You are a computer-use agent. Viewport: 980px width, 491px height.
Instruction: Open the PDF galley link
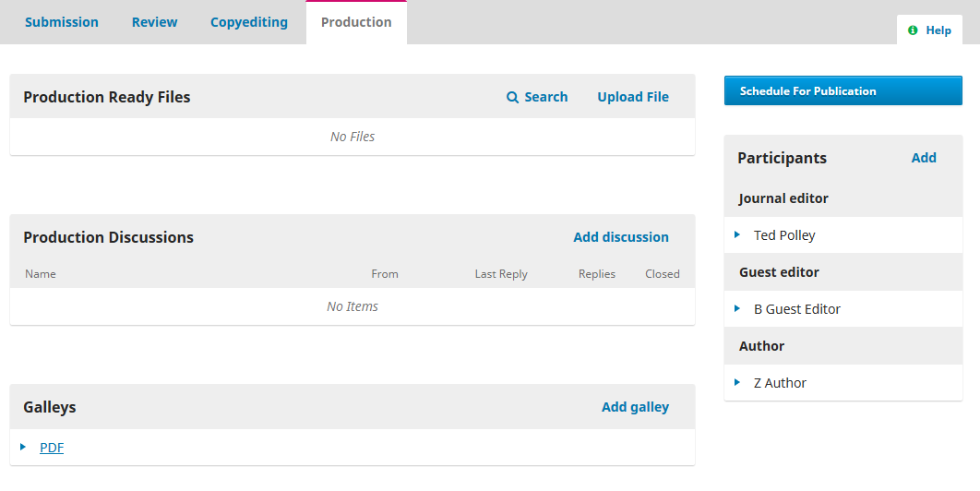[x=52, y=448]
